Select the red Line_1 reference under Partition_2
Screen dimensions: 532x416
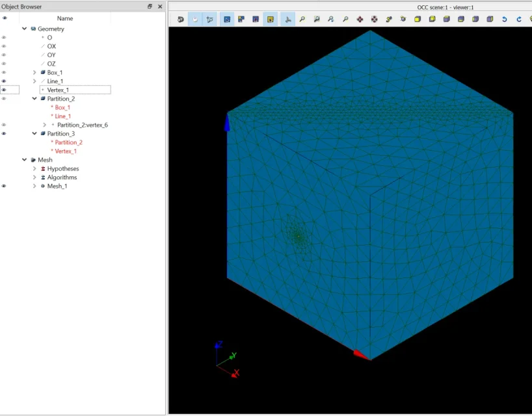tap(63, 116)
